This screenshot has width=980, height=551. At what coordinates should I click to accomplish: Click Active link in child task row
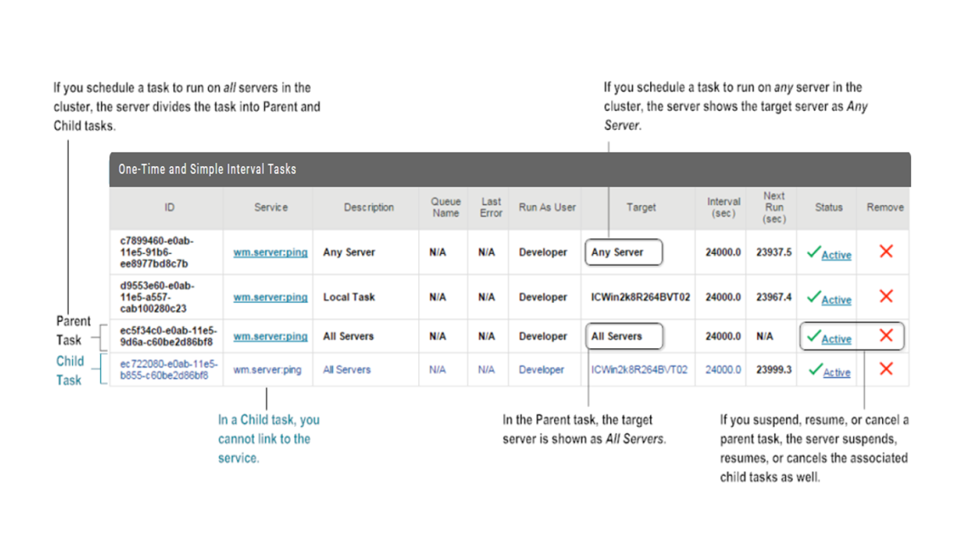point(836,373)
